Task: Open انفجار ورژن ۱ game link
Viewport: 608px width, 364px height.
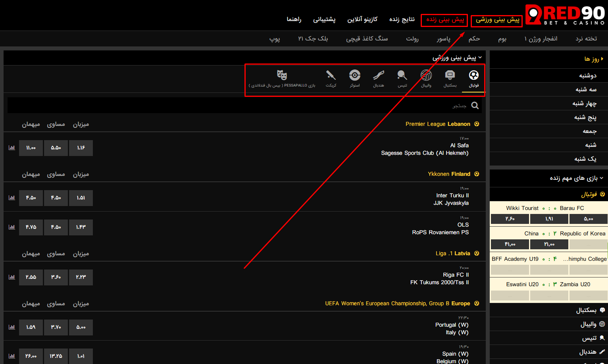Action: click(x=541, y=39)
